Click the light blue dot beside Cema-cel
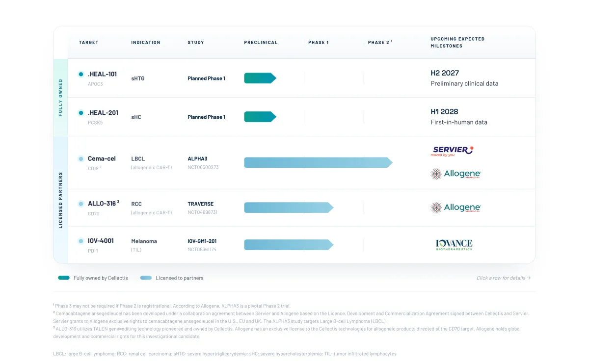589x364 pixels. 81,159
